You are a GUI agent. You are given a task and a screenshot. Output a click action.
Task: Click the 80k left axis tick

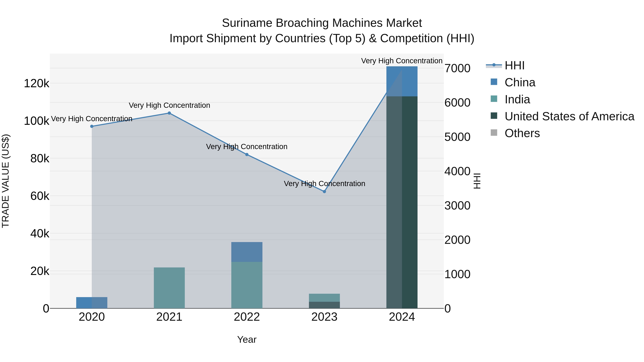[x=40, y=158]
